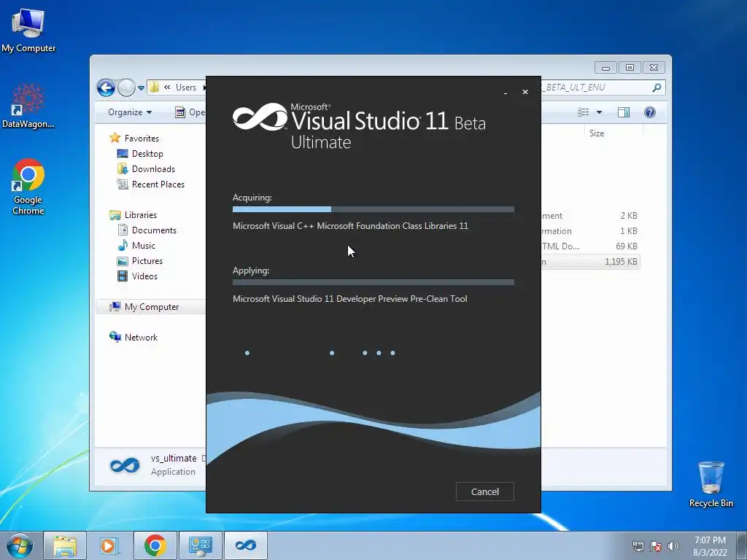Open File Explorer from the taskbar

click(x=65, y=545)
